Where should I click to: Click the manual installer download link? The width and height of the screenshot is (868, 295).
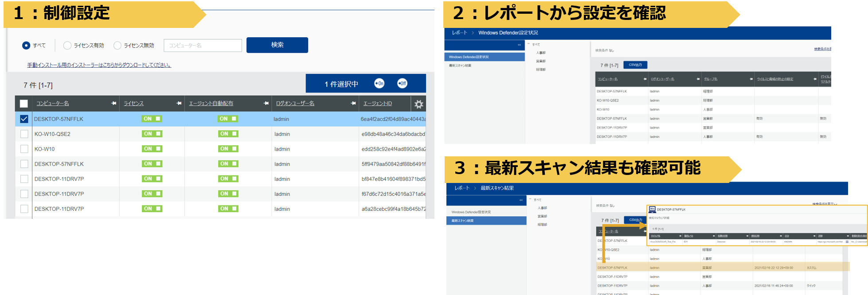click(x=99, y=65)
